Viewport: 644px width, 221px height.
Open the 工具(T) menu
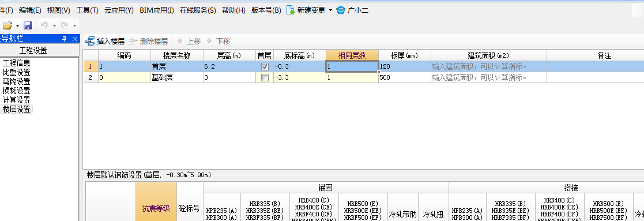tap(87, 10)
